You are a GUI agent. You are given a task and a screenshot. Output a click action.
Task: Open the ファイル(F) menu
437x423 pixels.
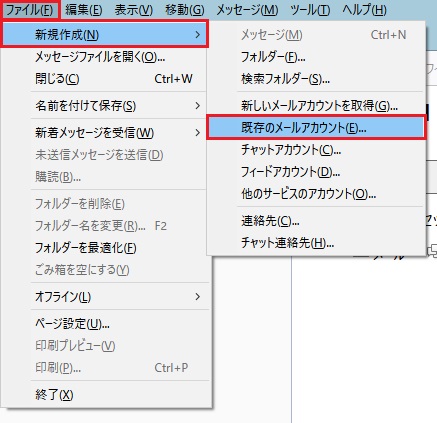[29, 10]
